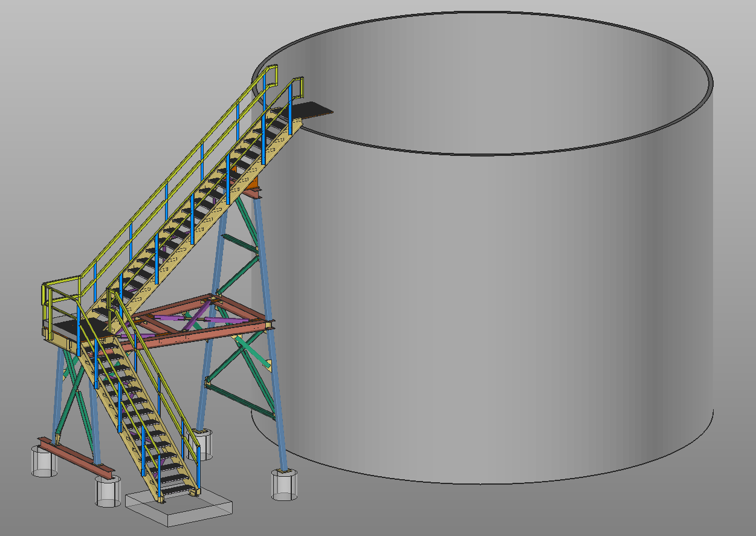Screen dimensions: 756x536
Task: Click the cylindrical footing nearest the tank base
Action: 285,485
